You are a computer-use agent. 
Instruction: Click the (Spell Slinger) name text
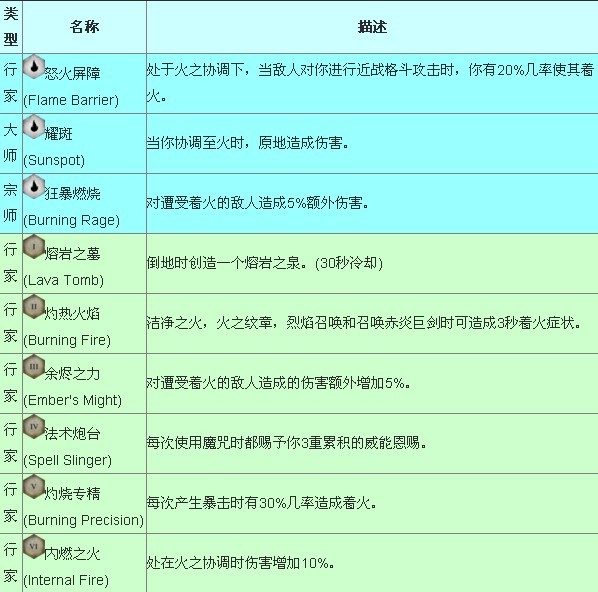[x=68, y=460]
